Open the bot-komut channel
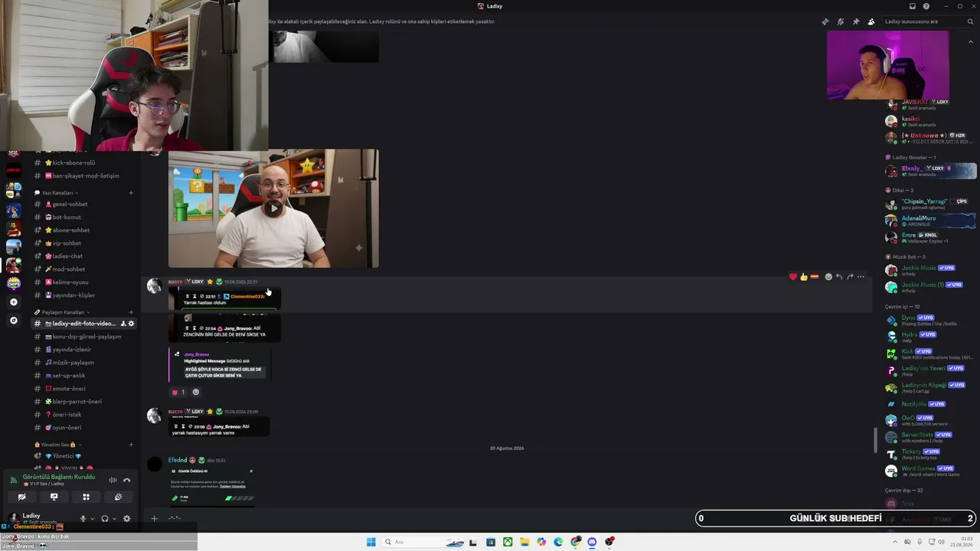 (83, 217)
